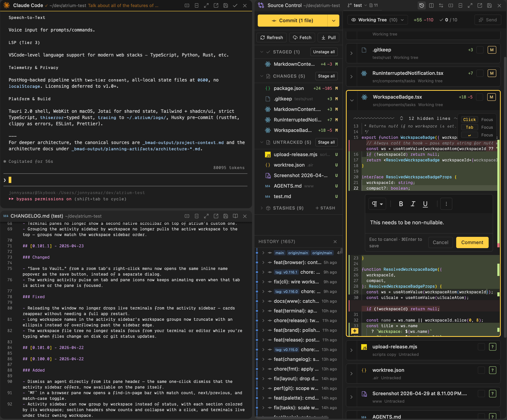Expand CHANGELOG.md pane to fullscreen
The height and width of the screenshot is (420, 507).
tap(206, 216)
